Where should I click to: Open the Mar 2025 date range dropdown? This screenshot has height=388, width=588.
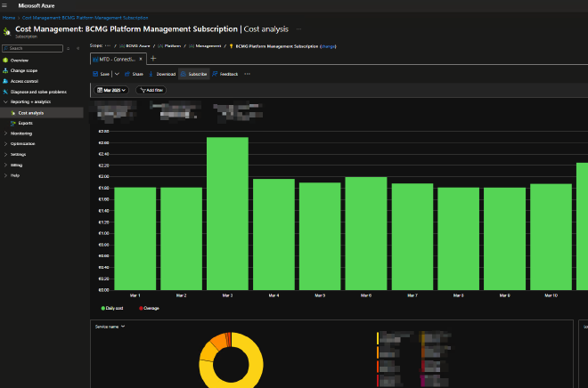[x=112, y=90]
